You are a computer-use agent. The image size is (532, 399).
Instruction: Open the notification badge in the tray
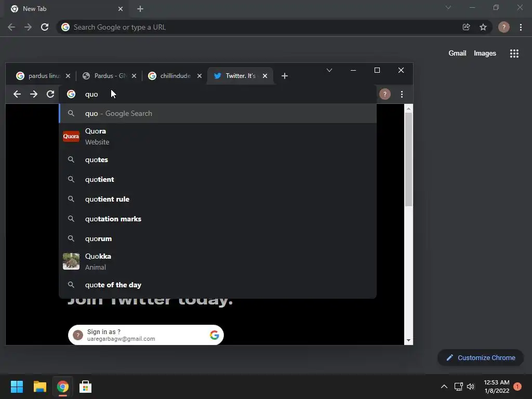tap(517, 387)
